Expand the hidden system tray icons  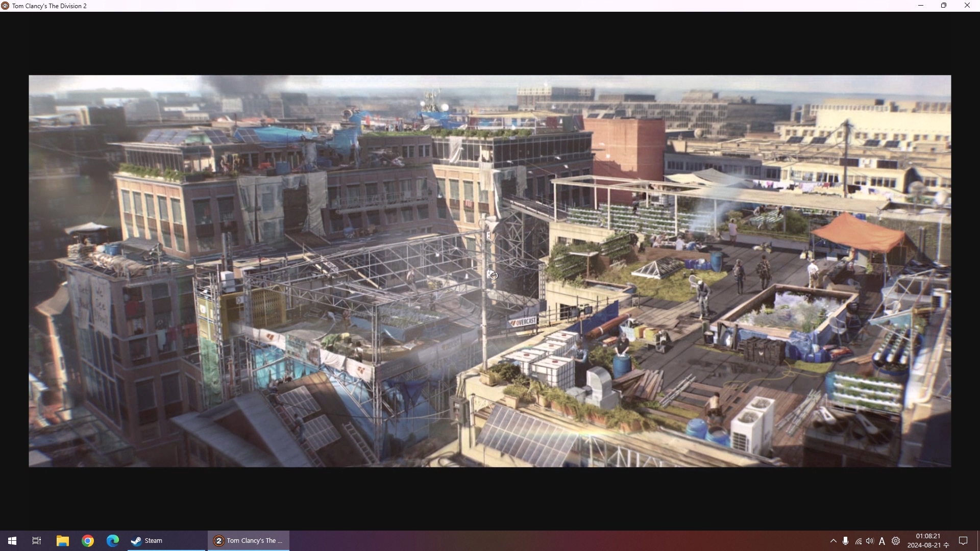[834, 541]
